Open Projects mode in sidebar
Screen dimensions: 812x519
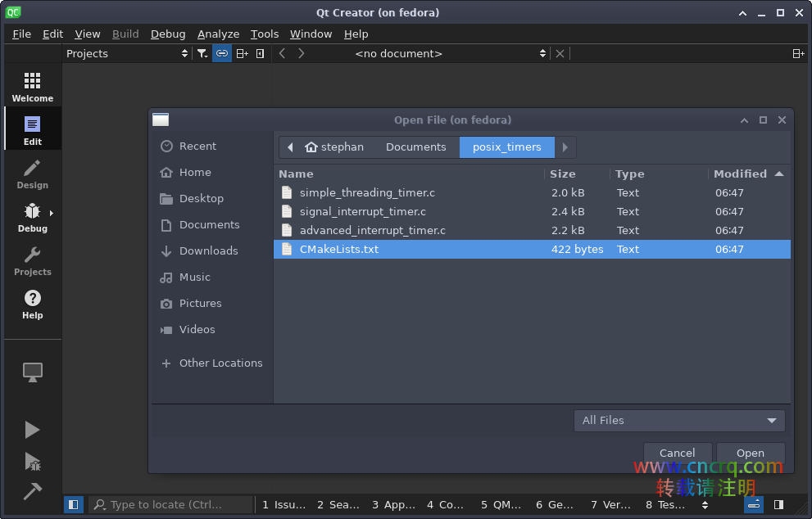point(32,259)
